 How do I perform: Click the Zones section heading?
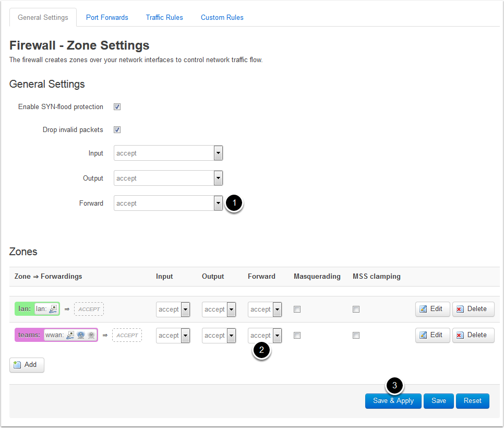(x=23, y=252)
